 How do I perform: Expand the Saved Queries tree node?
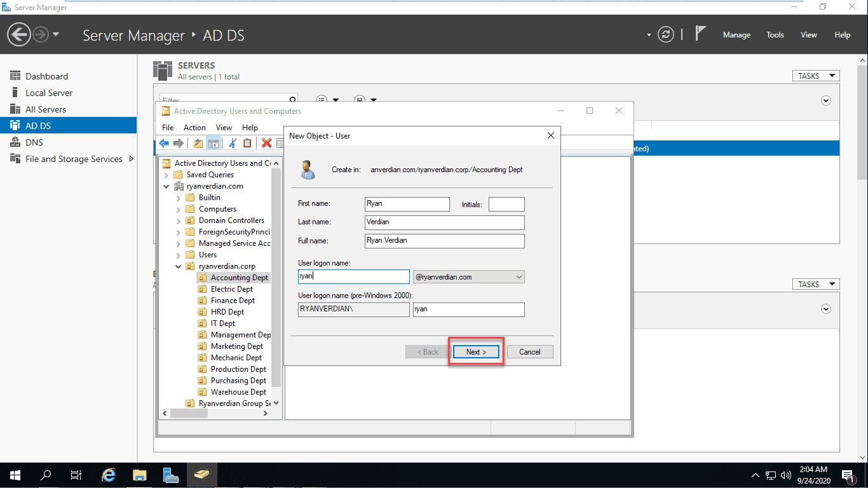[166, 175]
